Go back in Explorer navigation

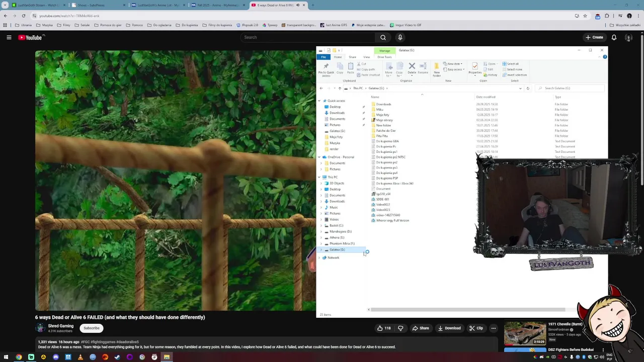pos(321,88)
